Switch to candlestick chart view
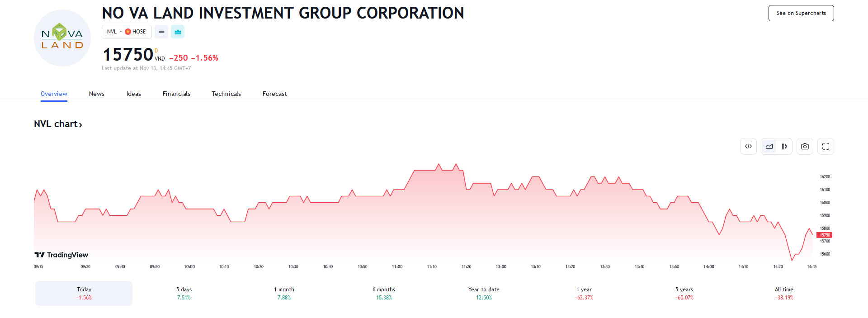This screenshot has width=868, height=318. 784,147
